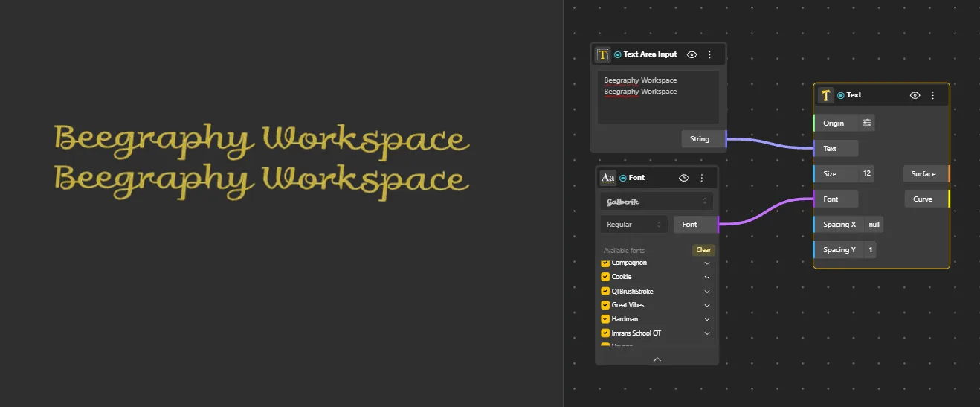Click inside the Text Area Input text box

pyautogui.click(x=658, y=97)
